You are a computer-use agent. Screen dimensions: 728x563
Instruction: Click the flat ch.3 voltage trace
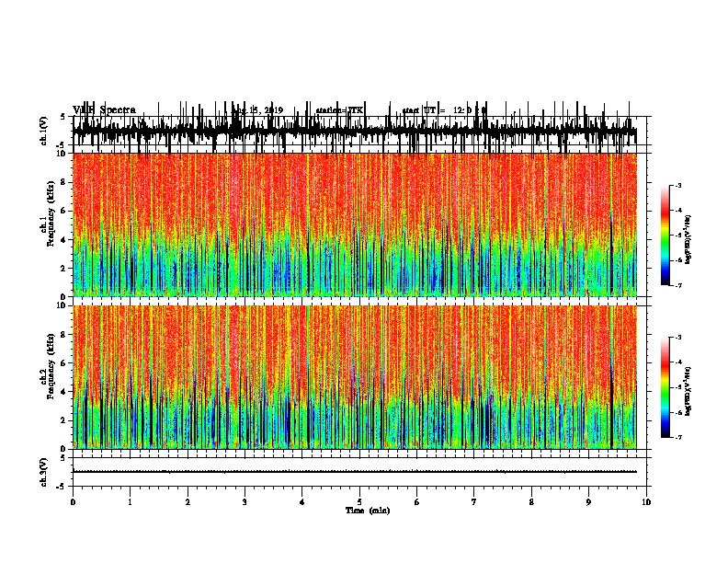tap(355, 472)
